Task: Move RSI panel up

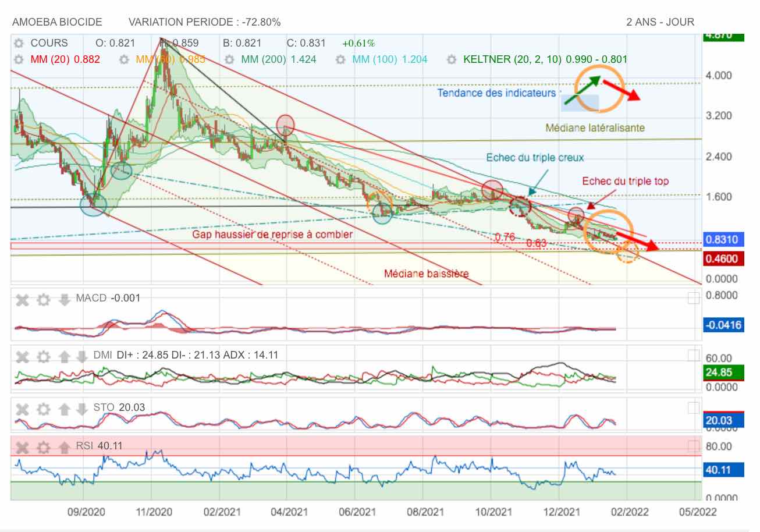Action: [65, 448]
